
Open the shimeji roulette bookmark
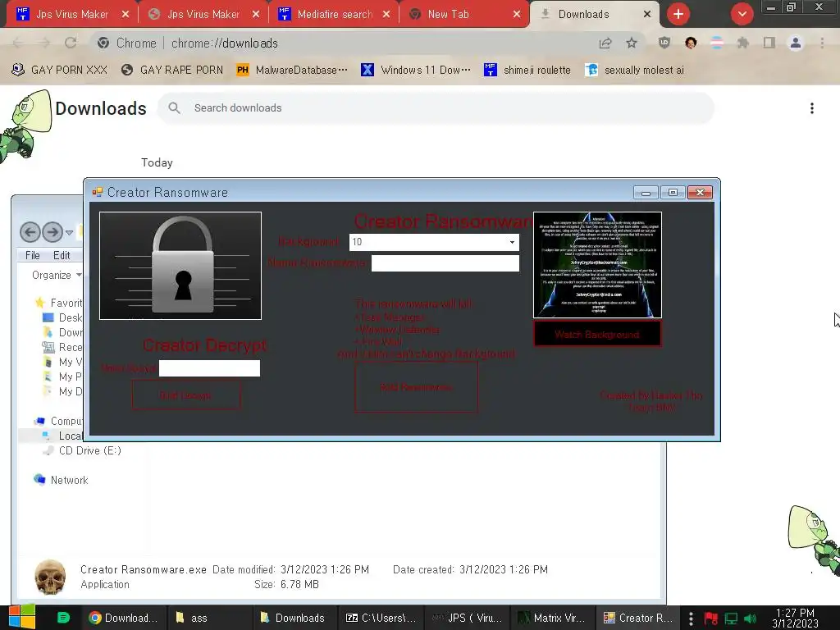[x=527, y=70]
